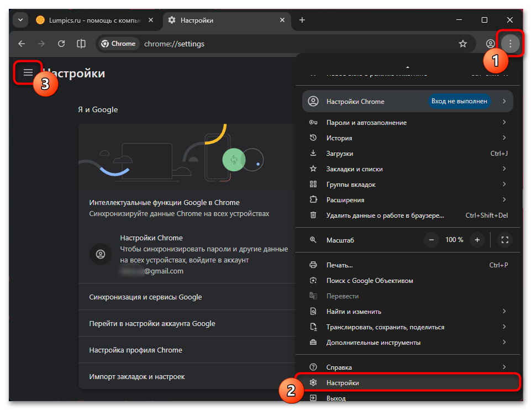This screenshot has height=410, width=532.
Task: Open Настройка профиля Chrome row
Action: [x=187, y=350]
